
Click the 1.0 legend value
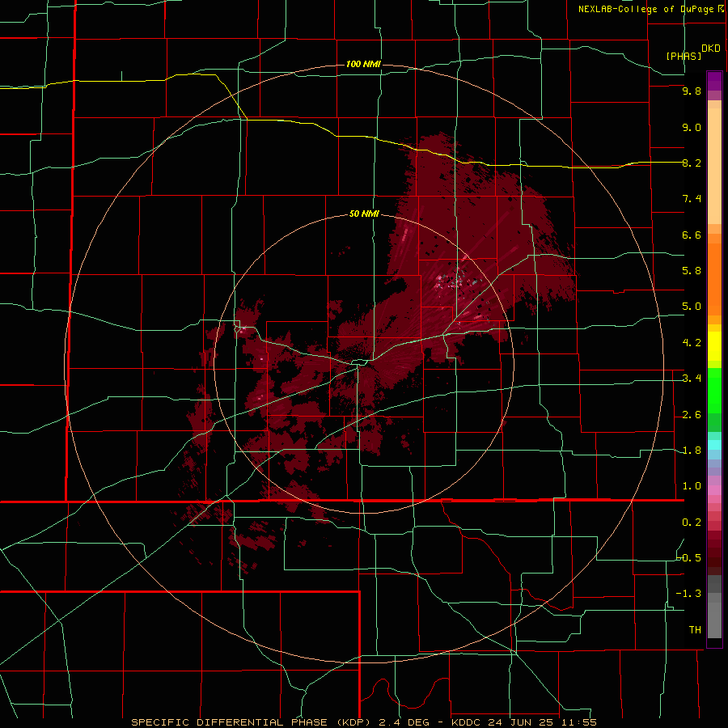(x=692, y=486)
